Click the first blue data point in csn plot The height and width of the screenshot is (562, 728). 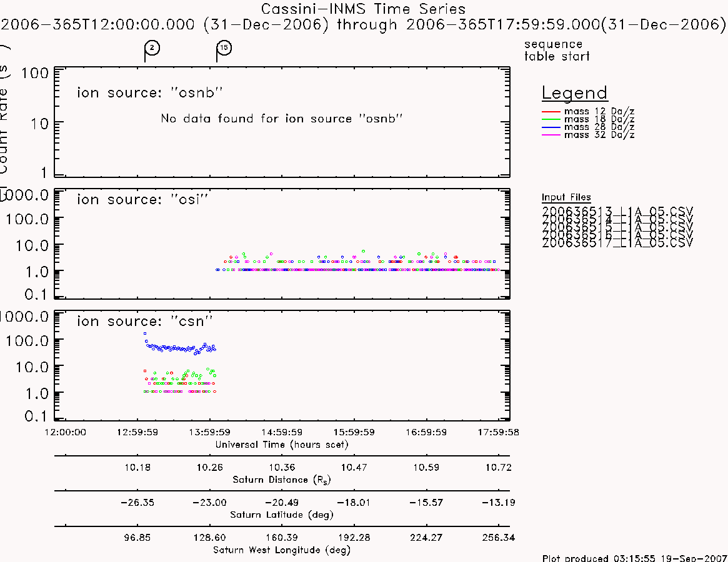click(145, 333)
